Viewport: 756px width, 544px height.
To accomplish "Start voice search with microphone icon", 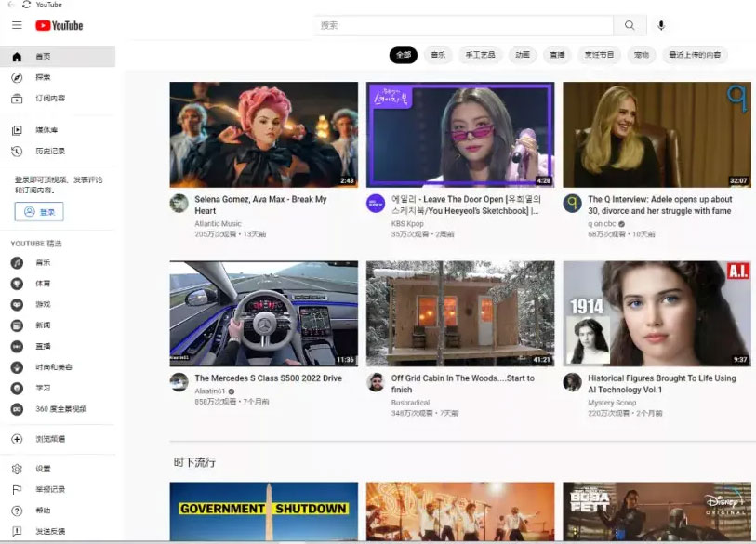I will click(661, 25).
